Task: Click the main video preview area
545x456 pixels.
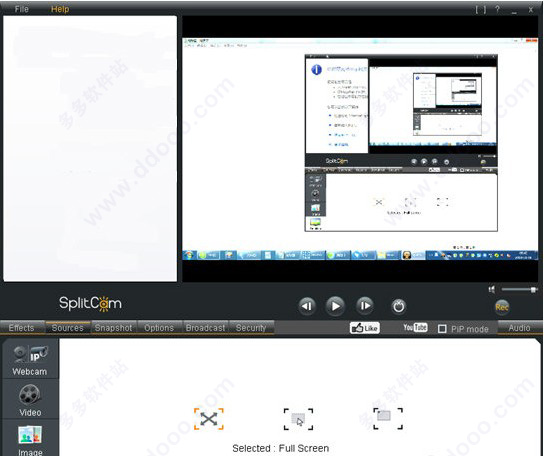Action: 360,149
